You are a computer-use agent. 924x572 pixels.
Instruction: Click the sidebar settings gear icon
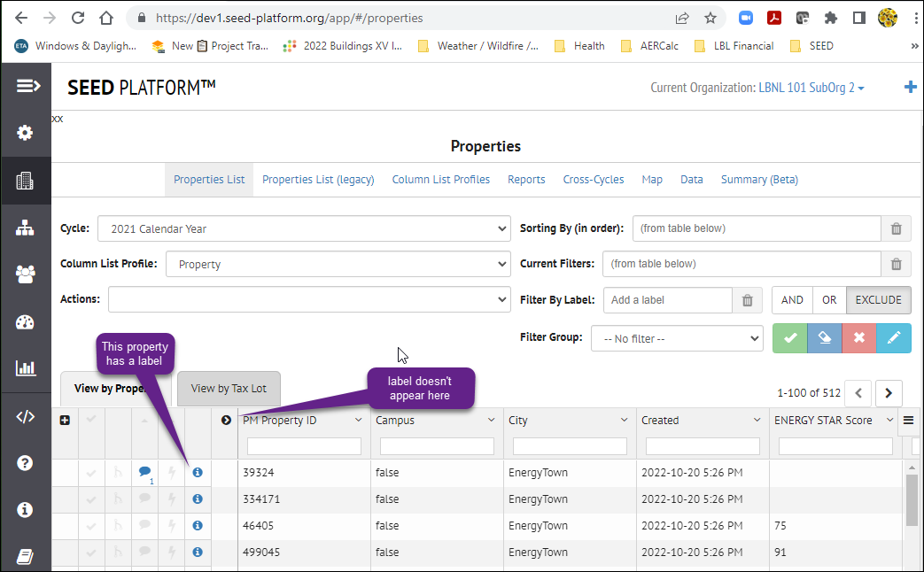(25, 133)
